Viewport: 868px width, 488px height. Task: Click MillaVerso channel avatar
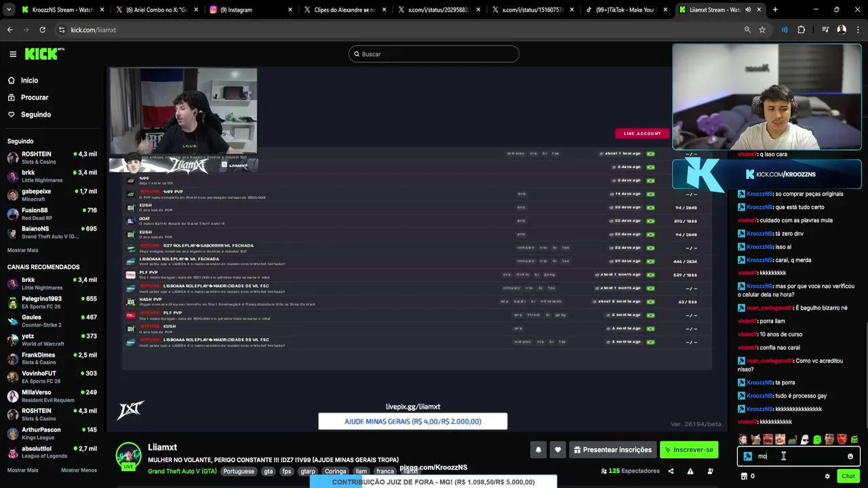[13, 396]
